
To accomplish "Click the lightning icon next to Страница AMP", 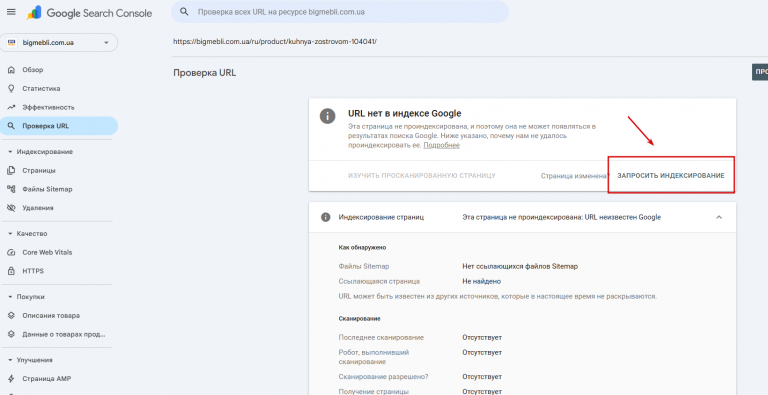I will pyautogui.click(x=12, y=379).
